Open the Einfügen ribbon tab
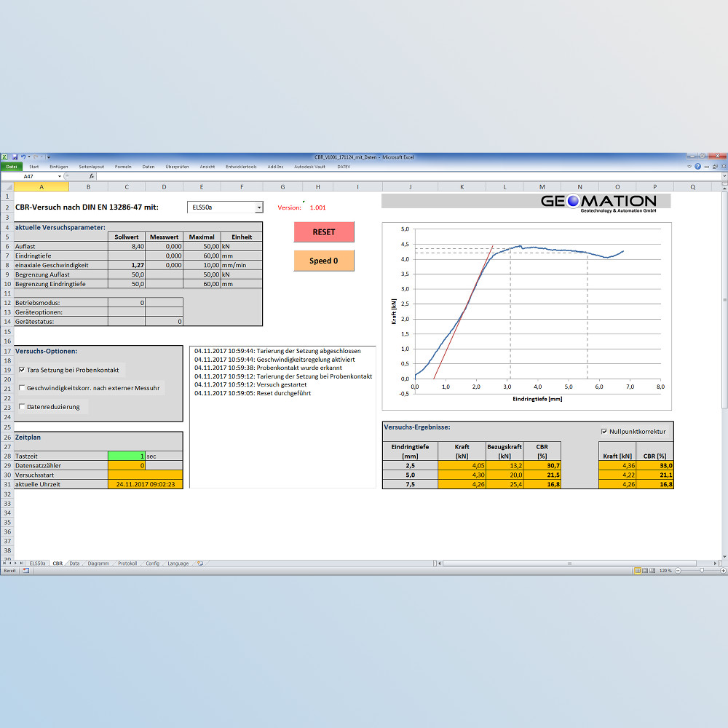The height and width of the screenshot is (728, 728). 58,167
